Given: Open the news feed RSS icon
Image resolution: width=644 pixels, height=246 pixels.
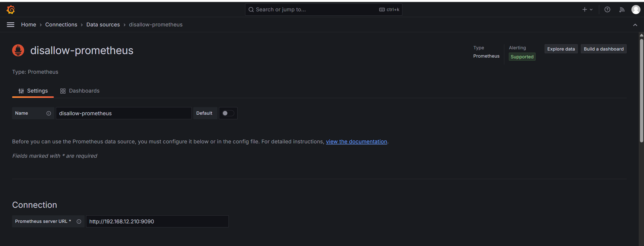Looking at the screenshot, I should pyautogui.click(x=622, y=10).
